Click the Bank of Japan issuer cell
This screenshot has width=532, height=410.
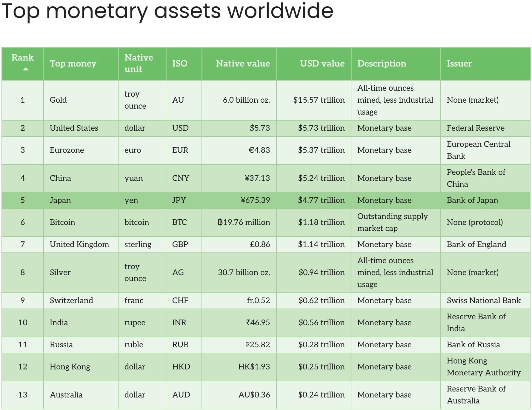(x=485, y=200)
